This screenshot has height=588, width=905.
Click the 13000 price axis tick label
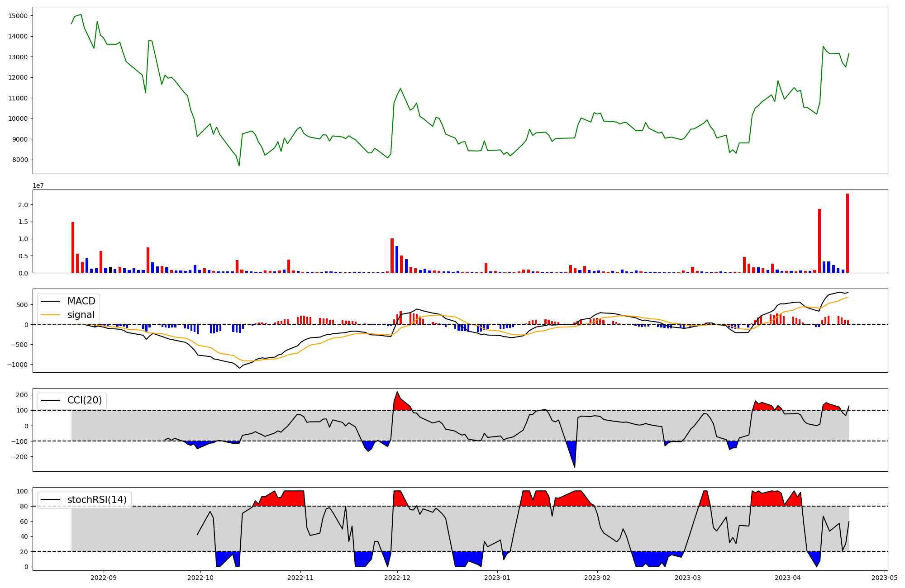18,57
